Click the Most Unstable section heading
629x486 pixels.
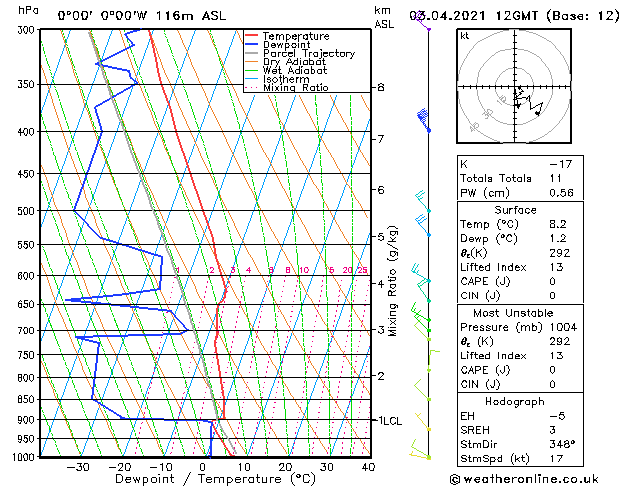(x=513, y=313)
